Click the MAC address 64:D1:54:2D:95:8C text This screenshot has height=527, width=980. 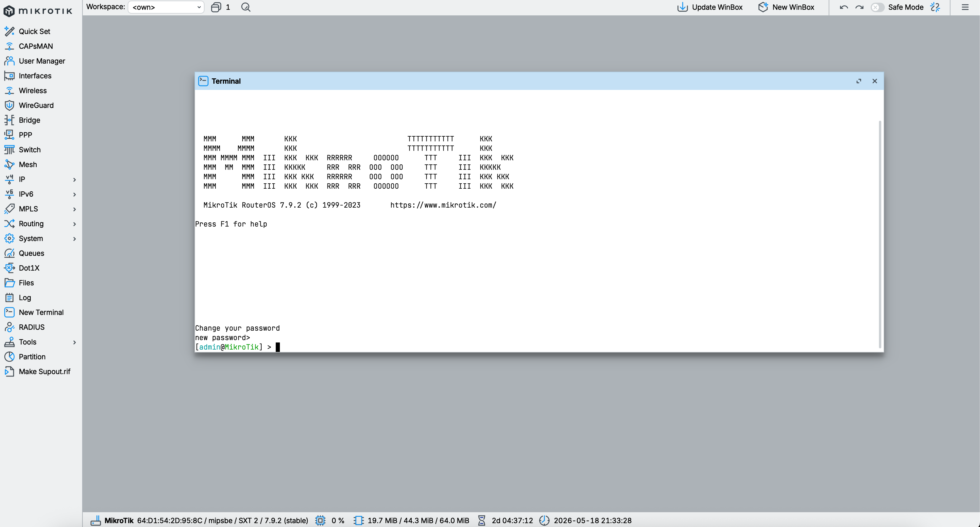click(170, 520)
